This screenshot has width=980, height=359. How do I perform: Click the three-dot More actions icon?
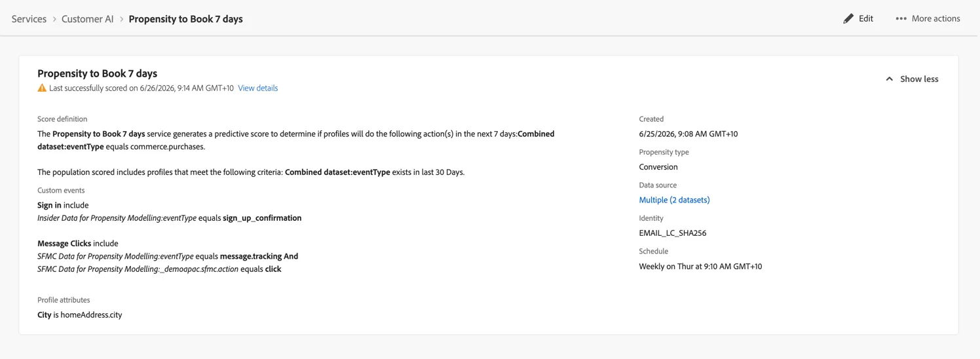pyautogui.click(x=901, y=18)
